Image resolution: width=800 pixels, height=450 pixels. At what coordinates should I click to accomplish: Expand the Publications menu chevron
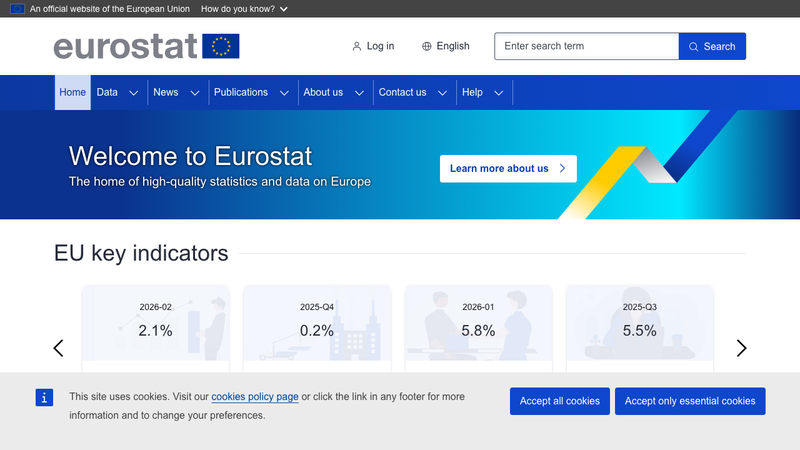[284, 93]
